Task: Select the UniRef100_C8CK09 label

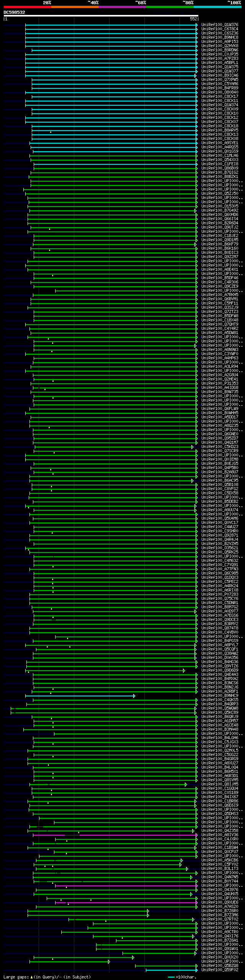Action: [x=220, y=109]
